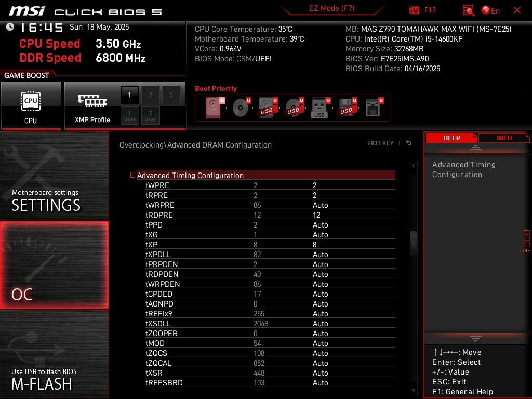Select the USB floppy boot device icon
Screen dimensions: 532x399
pyautogui.click(x=347, y=108)
